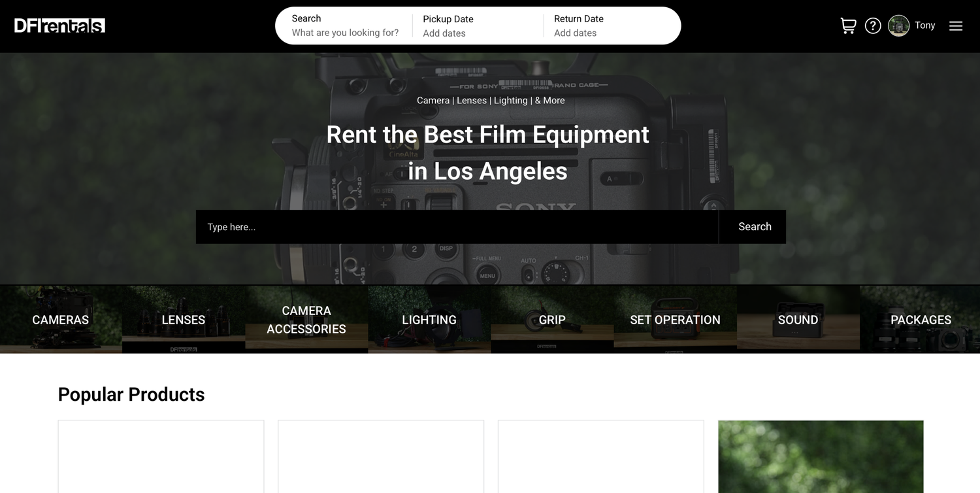Click the top Search field
The image size is (980, 493).
(345, 25)
